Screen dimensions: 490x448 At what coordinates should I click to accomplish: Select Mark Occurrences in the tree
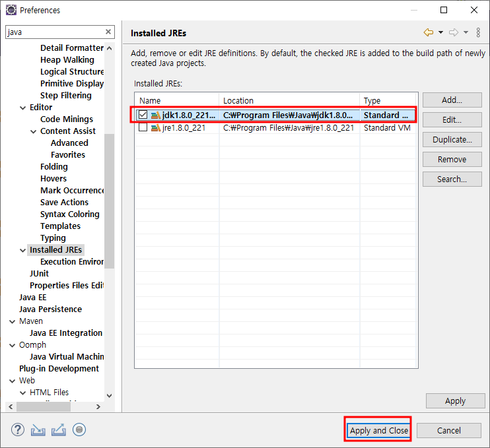[x=72, y=190]
